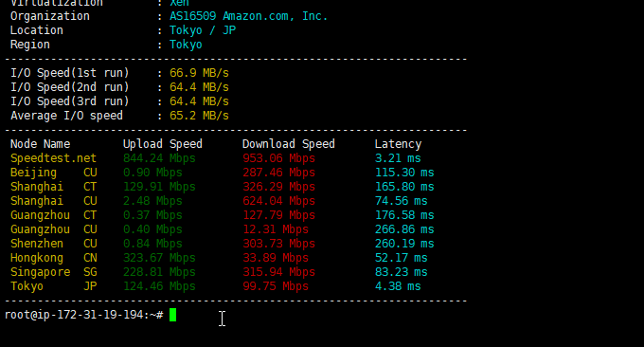644x347 pixels.
Task: Click the Node Name column header
Action: click(40, 144)
